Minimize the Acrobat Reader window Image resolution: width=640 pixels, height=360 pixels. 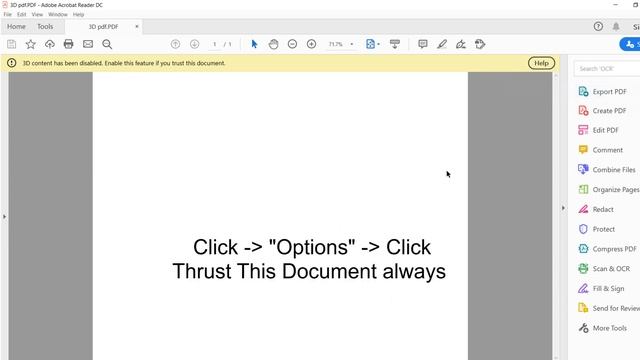(x=616, y=5)
